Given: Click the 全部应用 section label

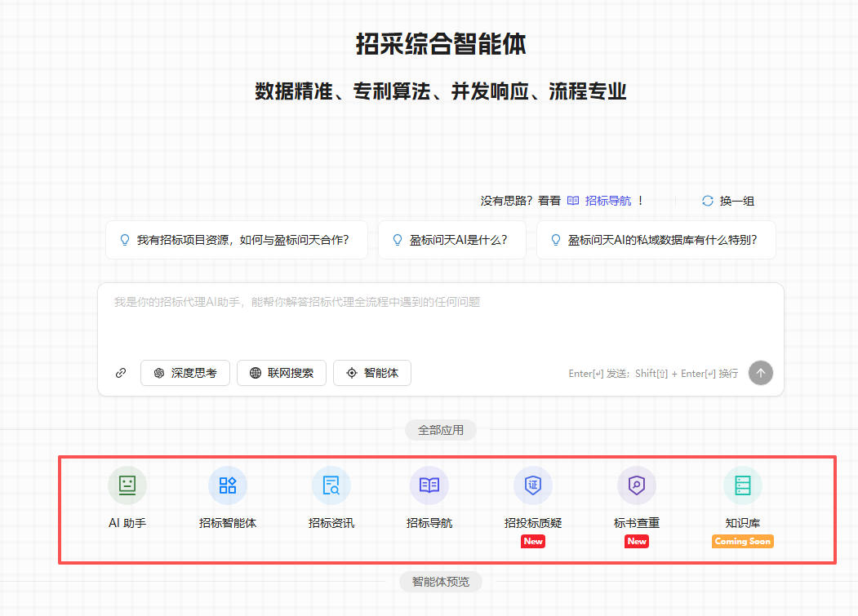Looking at the screenshot, I should click(441, 430).
